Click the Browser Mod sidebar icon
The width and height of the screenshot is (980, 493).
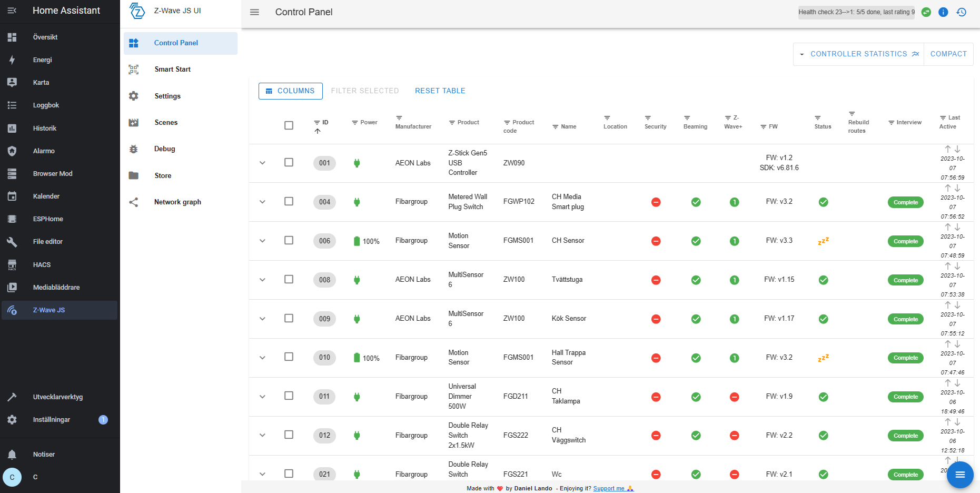point(12,174)
